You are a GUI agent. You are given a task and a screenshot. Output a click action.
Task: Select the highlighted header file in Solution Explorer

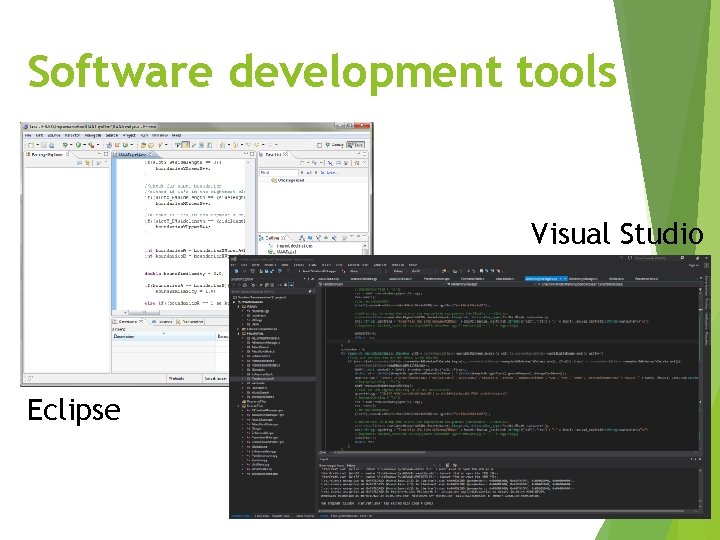[x=273, y=378]
